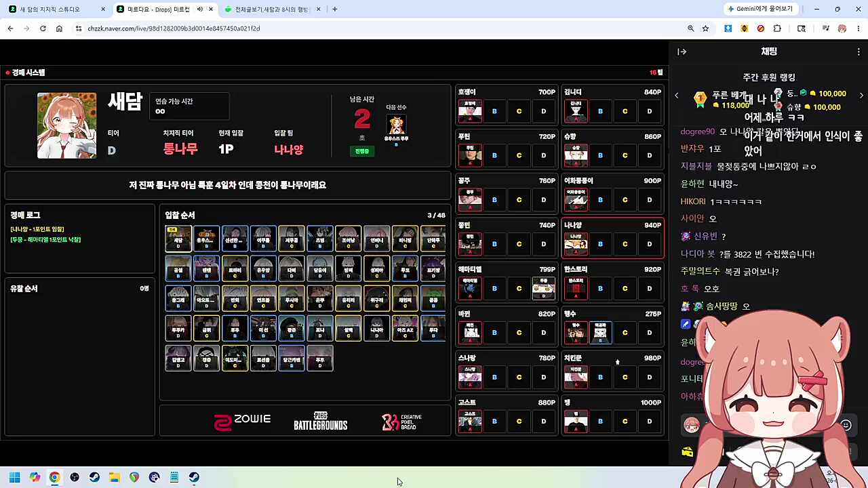Go back with the browser back arrow
The image size is (868, 488).
10,28
